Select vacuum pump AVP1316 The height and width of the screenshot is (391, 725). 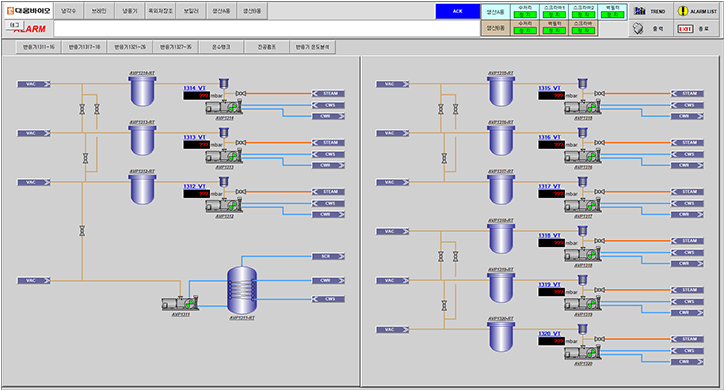point(582,157)
